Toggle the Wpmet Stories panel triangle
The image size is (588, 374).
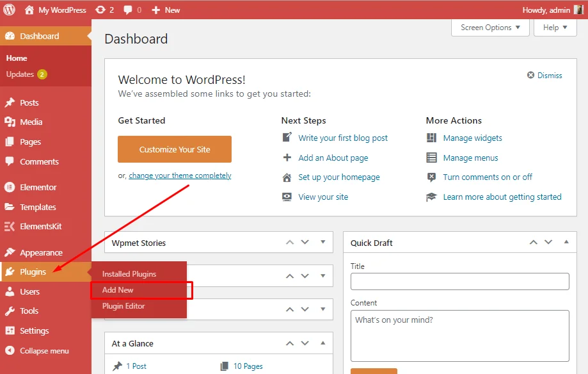(323, 242)
